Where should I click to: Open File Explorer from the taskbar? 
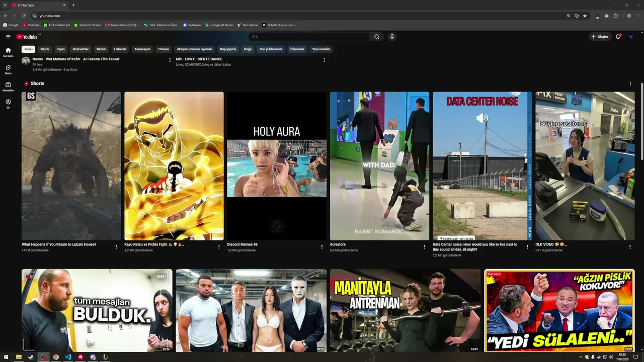pyautogui.click(x=19, y=357)
